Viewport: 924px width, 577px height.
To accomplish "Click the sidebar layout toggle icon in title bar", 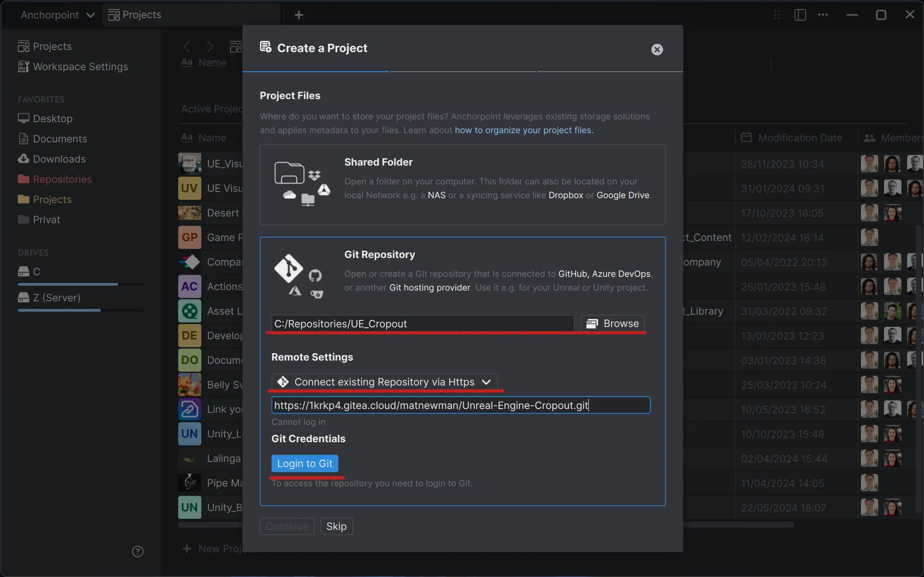I will pyautogui.click(x=799, y=15).
